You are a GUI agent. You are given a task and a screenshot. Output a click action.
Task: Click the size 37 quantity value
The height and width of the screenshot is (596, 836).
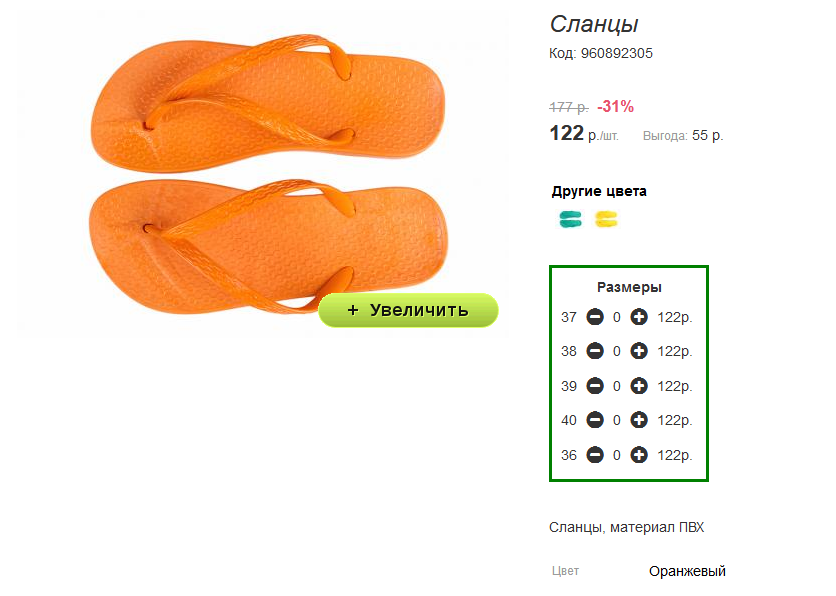pyautogui.click(x=617, y=318)
